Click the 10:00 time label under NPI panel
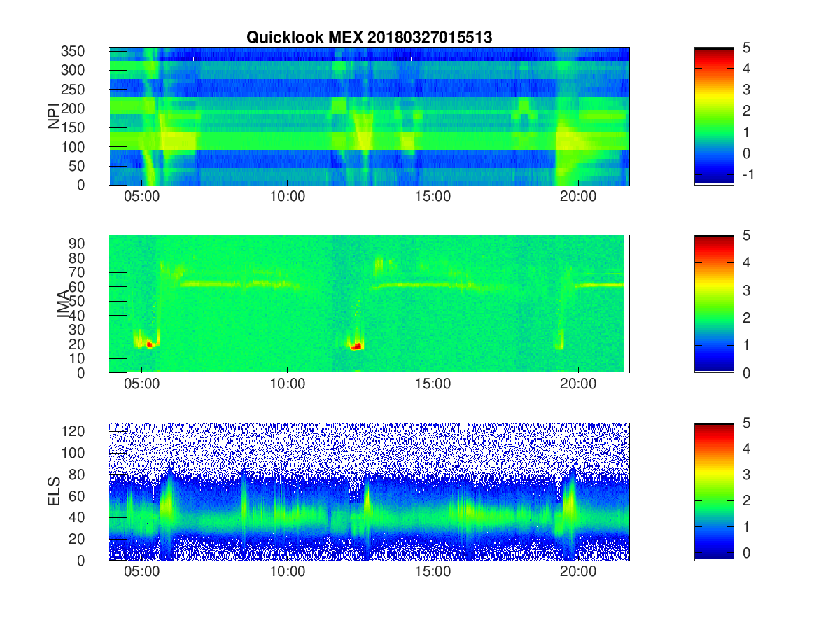 pos(287,197)
